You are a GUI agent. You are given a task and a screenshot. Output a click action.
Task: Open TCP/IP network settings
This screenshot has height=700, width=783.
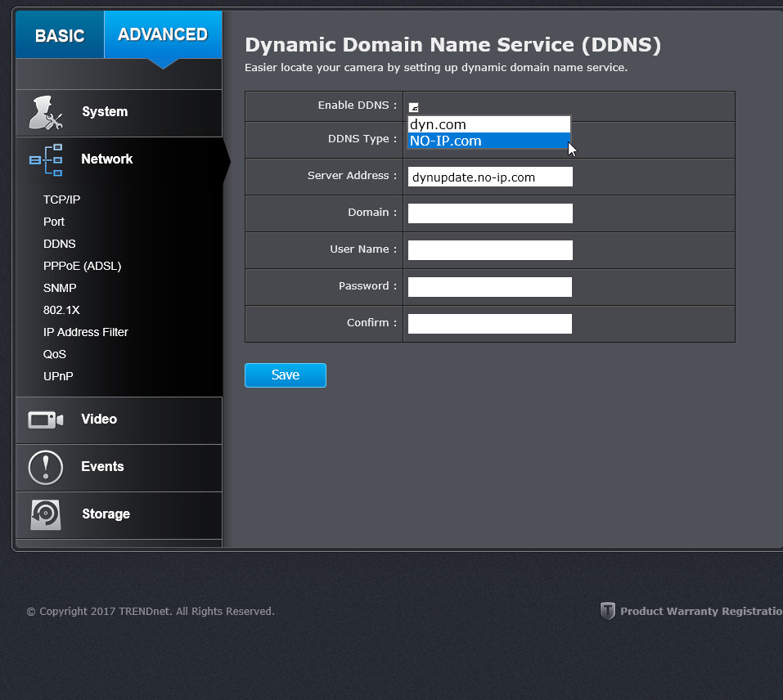click(61, 200)
